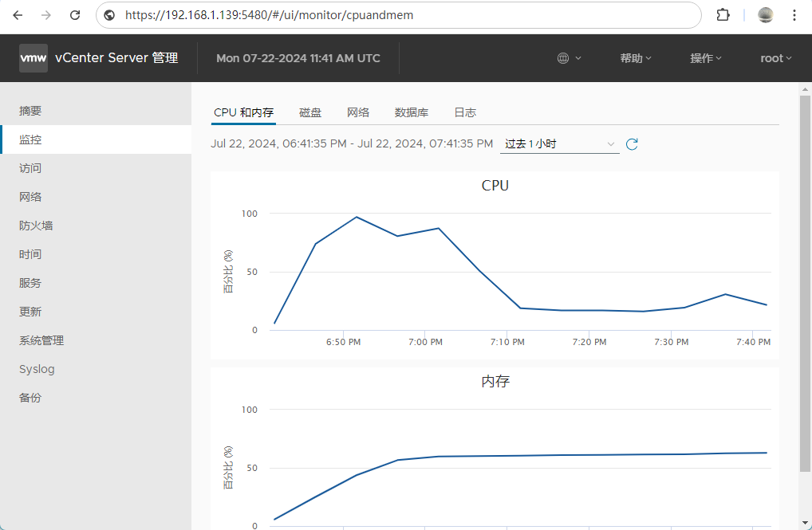Viewport: 812px width, 530px height.
Task: Open the language globe dropdown
Action: point(570,58)
